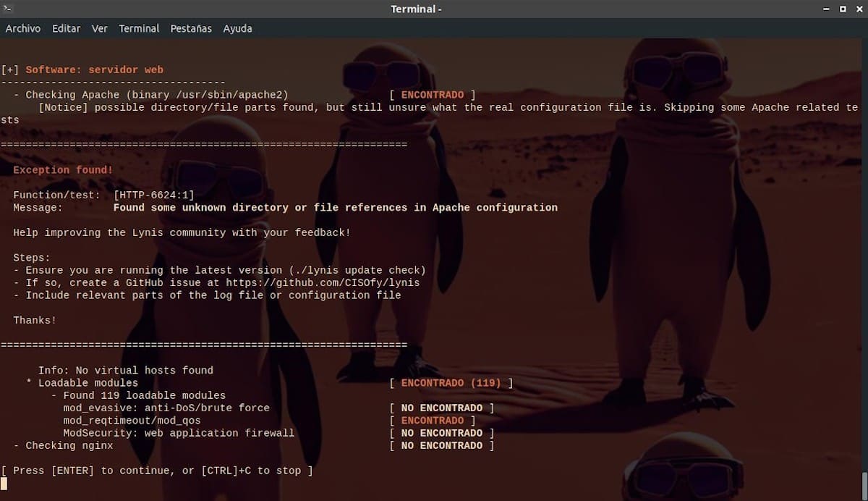Open the Archivo menu
The height and width of the screenshot is (501, 868).
pos(23,28)
